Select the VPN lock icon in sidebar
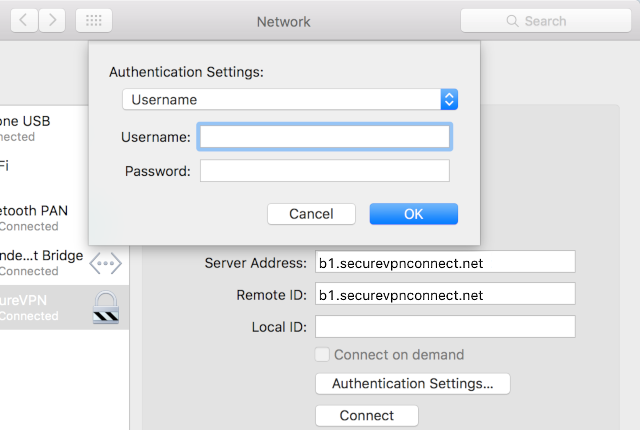The image size is (640, 430). [106, 308]
